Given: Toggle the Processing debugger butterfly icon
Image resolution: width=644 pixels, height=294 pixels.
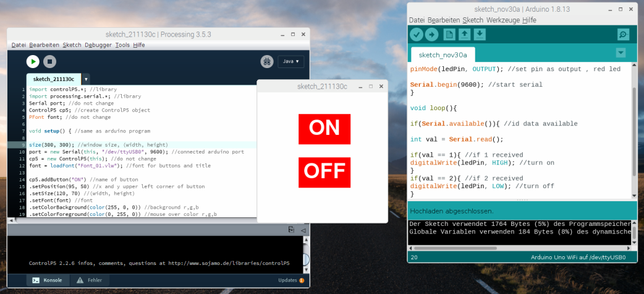Looking at the screenshot, I should pyautogui.click(x=266, y=61).
